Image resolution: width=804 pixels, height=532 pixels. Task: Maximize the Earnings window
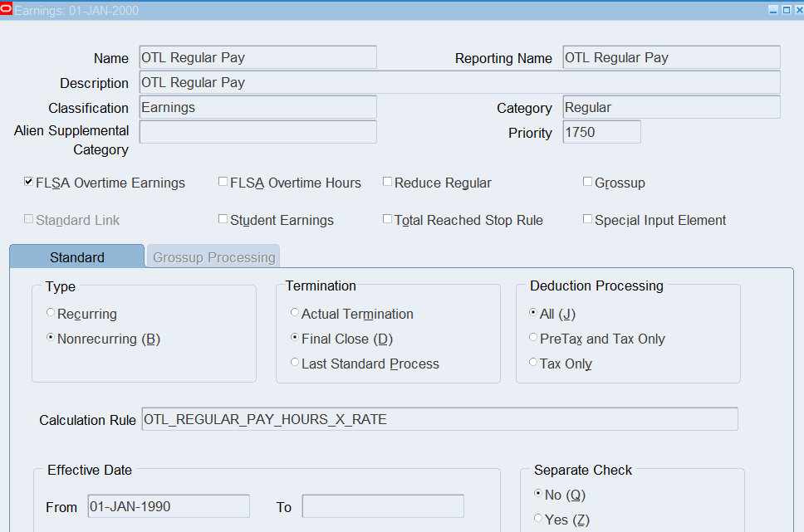tap(786, 10)
